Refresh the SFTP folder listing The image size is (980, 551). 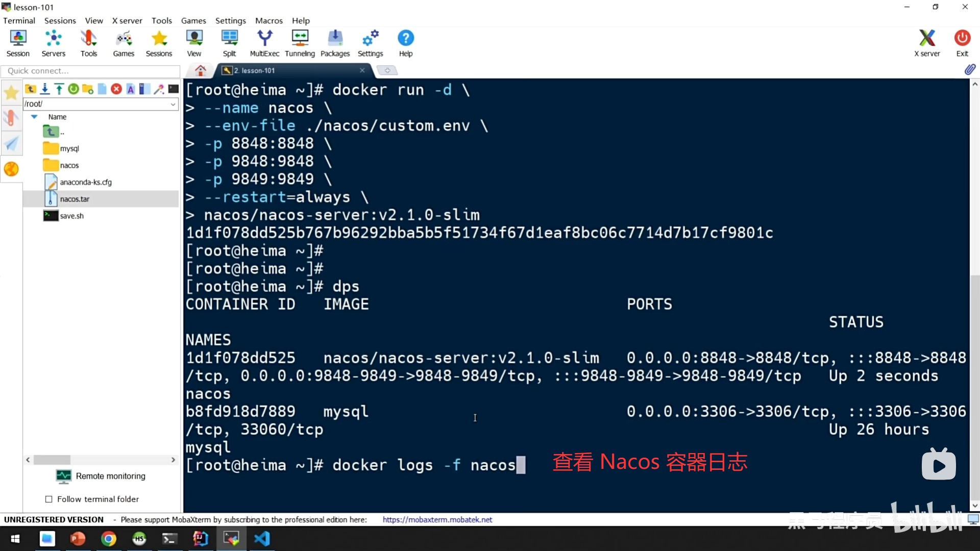(73, 89)
